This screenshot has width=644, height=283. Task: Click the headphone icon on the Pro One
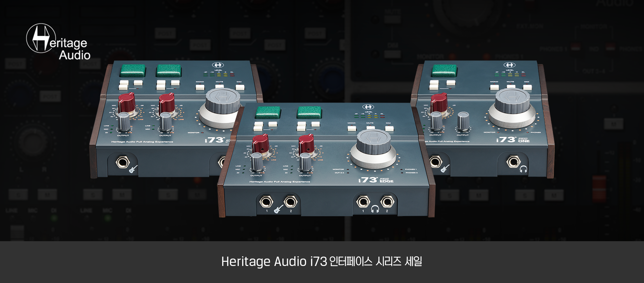523,169
